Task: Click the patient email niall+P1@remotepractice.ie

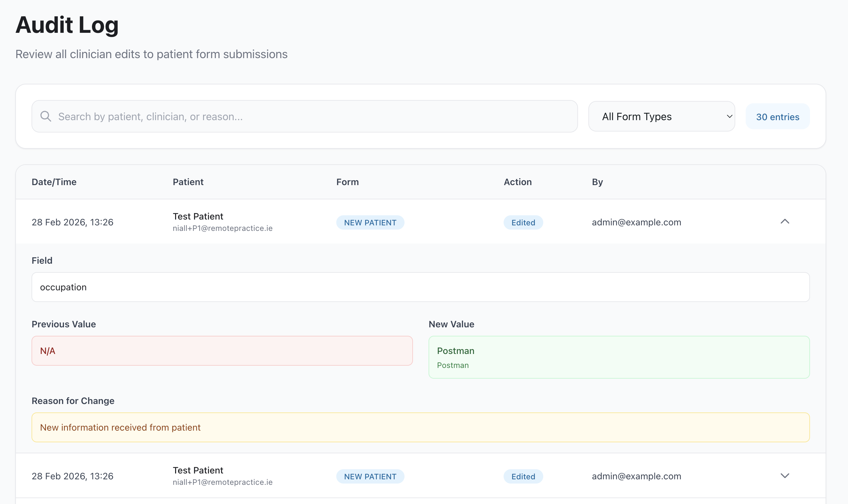Action: (223, 228)
